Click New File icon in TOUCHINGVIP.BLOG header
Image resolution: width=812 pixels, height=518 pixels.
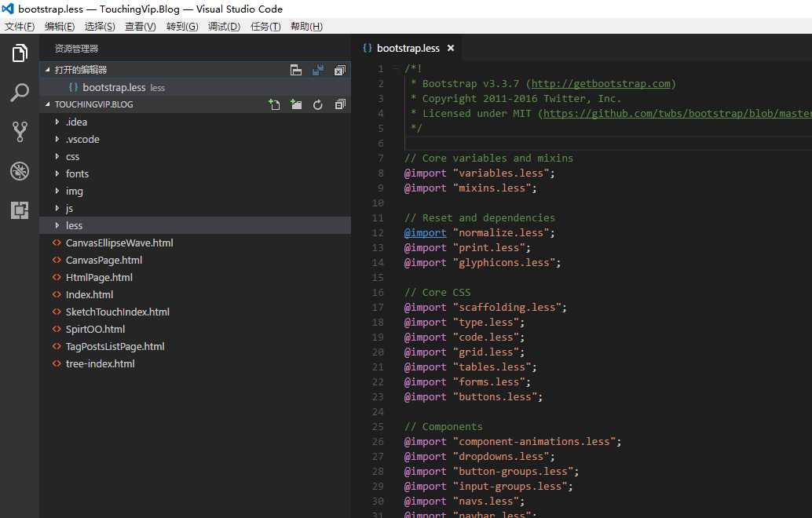[x=275, y=104]
